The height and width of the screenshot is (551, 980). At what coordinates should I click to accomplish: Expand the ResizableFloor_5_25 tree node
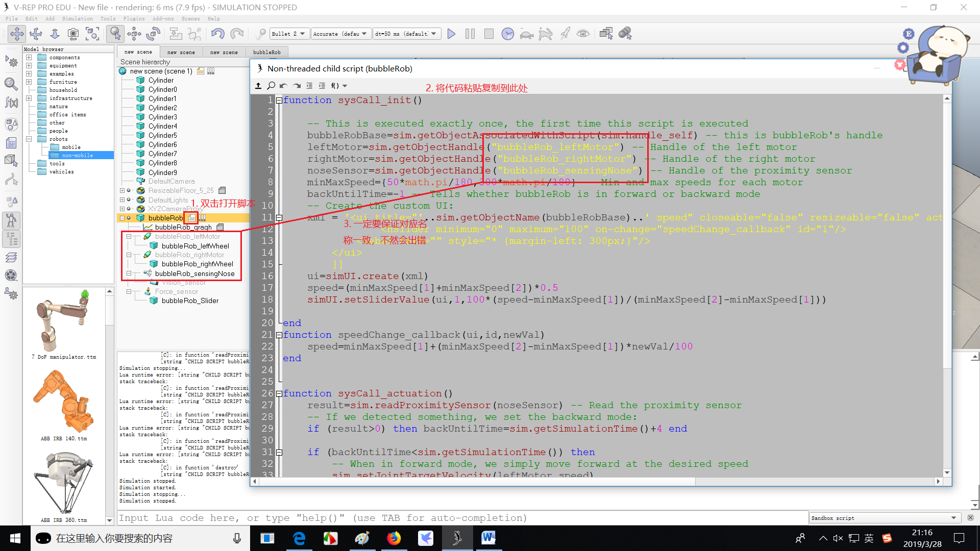(122, 191)
